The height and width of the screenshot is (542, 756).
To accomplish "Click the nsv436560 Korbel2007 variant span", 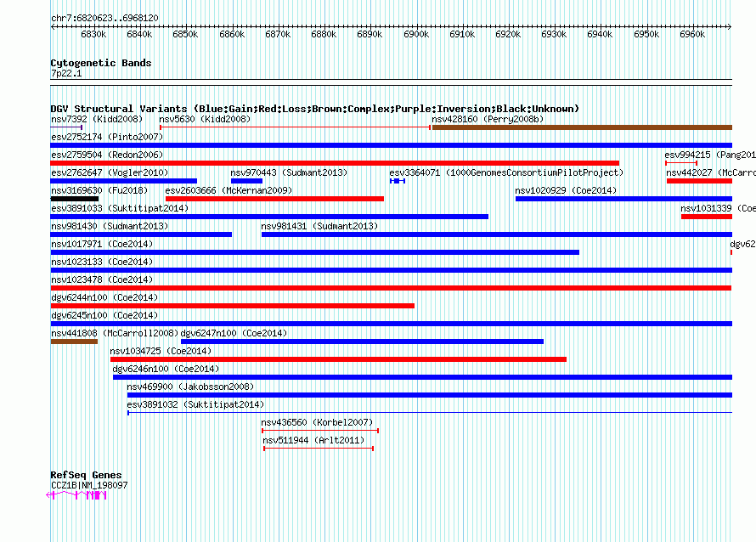I will click(319, 431).
